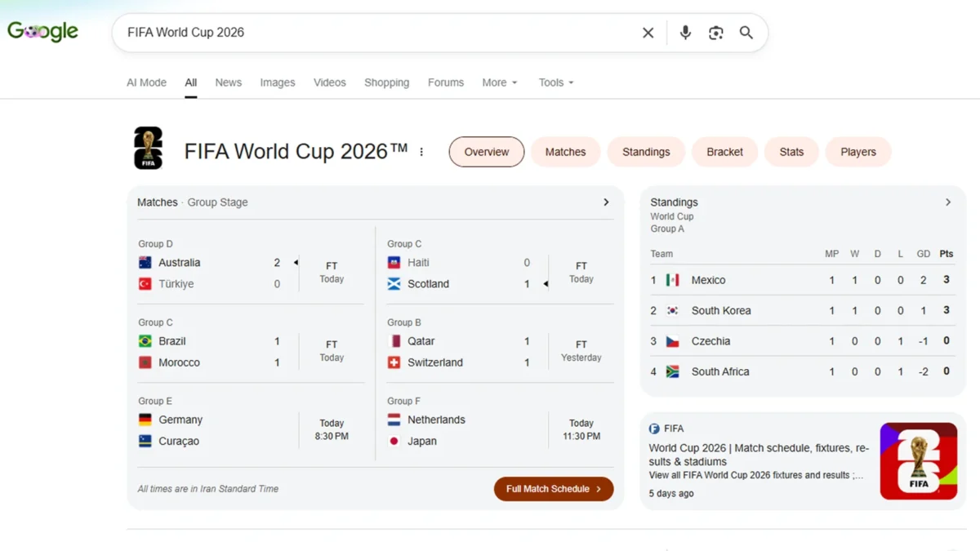Open Germany vs Curaçao match at 8:30 PM
980x551 pixels.
[x=252, y=430]
